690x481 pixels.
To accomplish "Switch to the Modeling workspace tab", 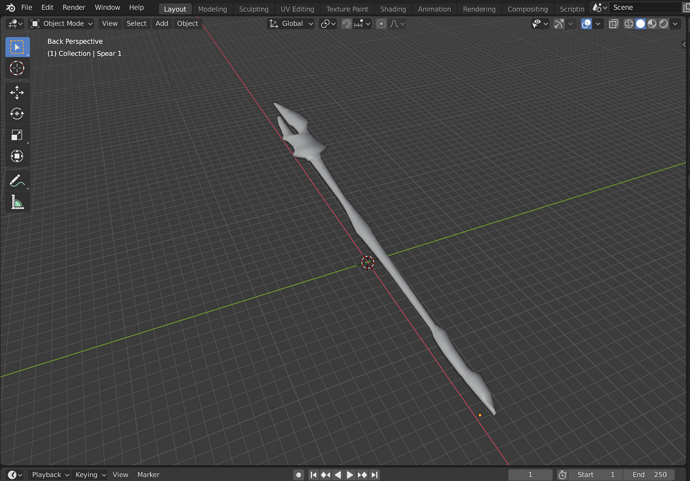I will (212, 9).
